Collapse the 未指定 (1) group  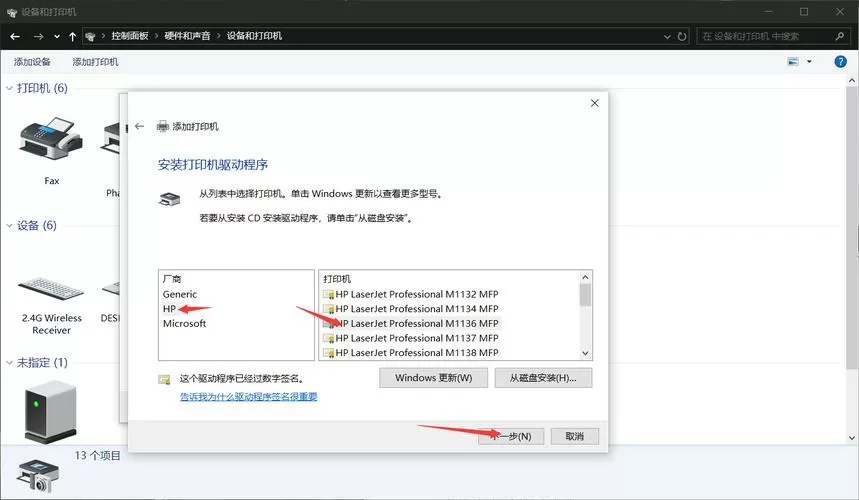click(9, 363)
